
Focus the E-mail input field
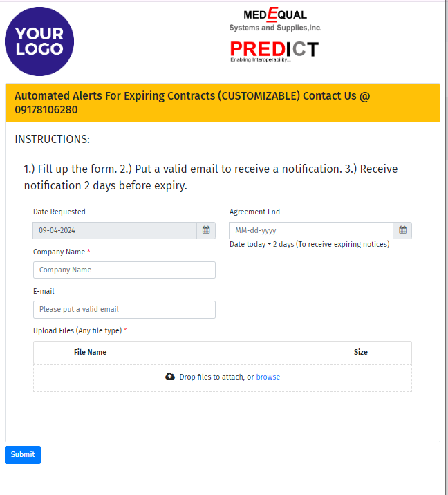coord(124,310)
